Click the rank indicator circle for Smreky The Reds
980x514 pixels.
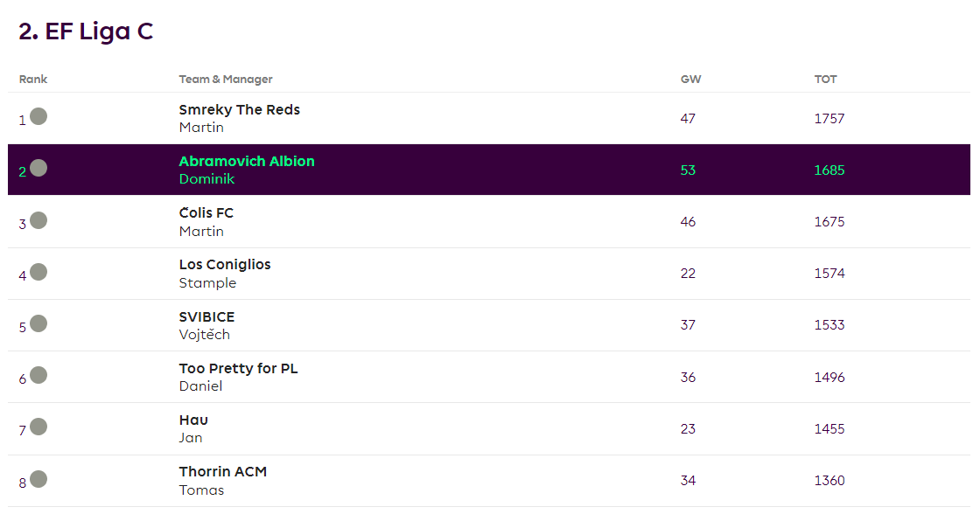(38, 116)
